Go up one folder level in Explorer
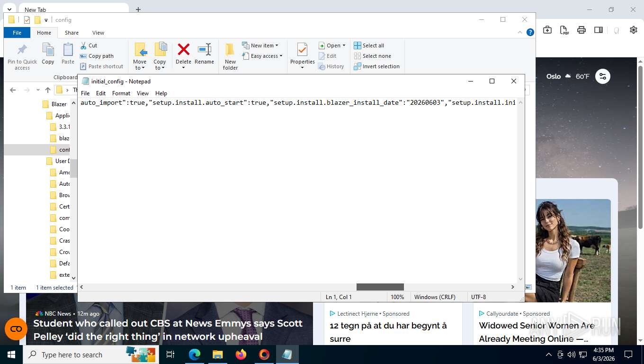Image resolution: width=644 pixels, height=364 pixels. pos(48,90)
